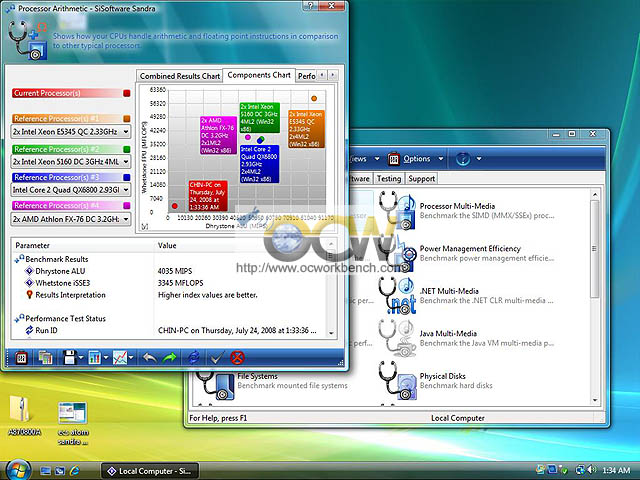640x480 pixels.
Task: Go back with the gray arrow icon
Action: pos(149,358)
